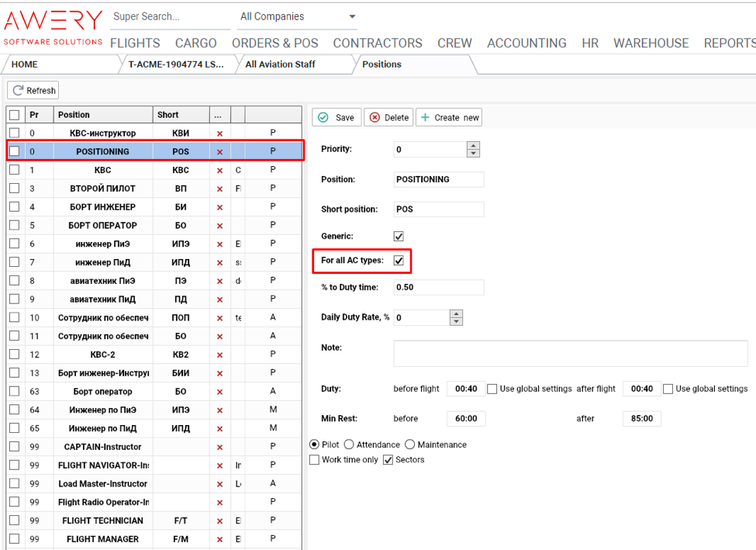The height and width of the screenshot is (550, 756).
Task: Switch to the All Aviation Staff tab
Action: [280, 64]
